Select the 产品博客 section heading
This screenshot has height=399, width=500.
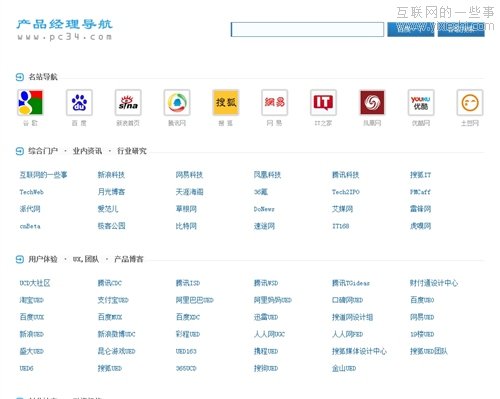pos(129,259)
